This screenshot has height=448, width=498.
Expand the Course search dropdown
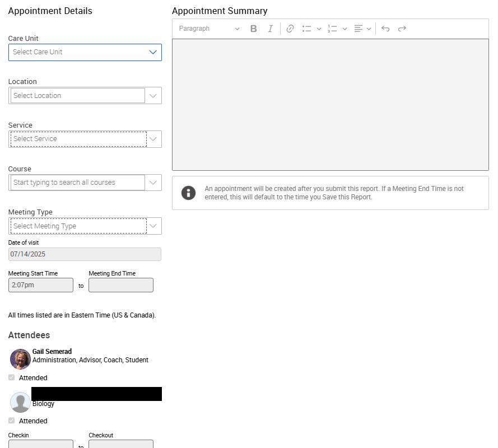click(x=153, y=183)
